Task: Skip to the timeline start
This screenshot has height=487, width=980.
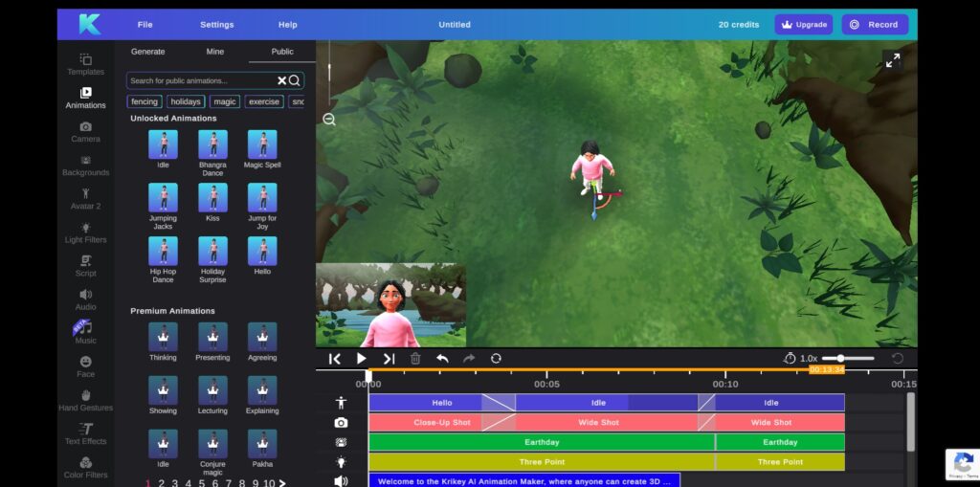Action: 335,359
